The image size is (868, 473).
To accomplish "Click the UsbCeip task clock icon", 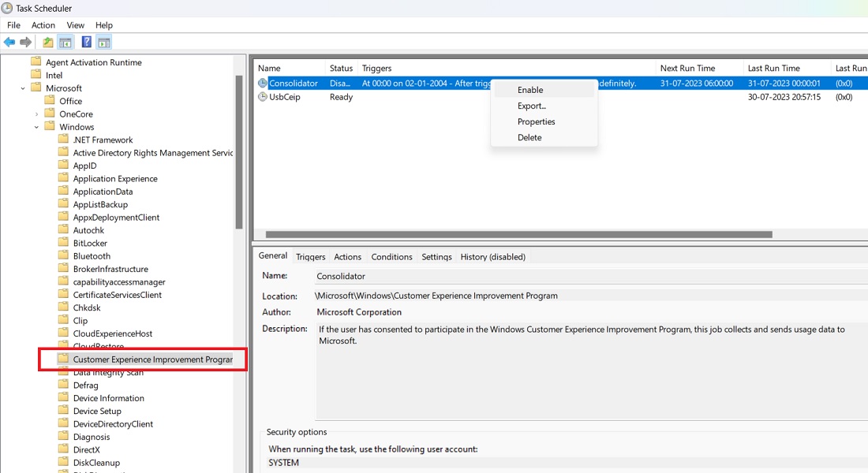I will (261, 97).
